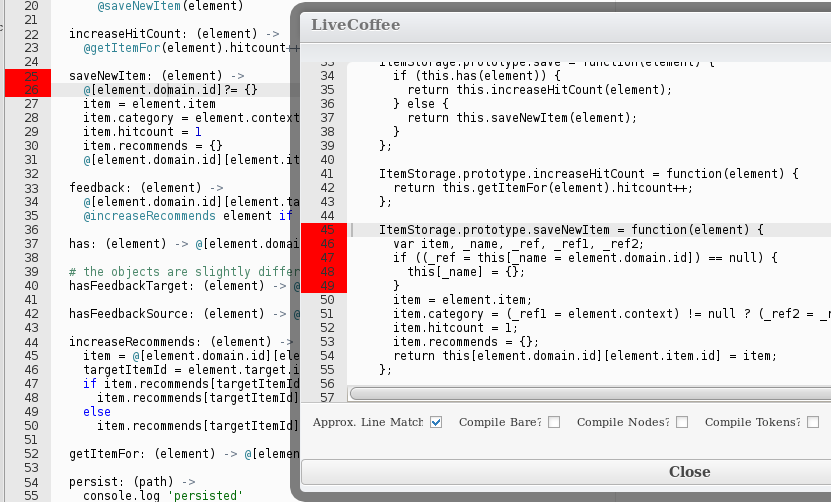Click line number 49 in JavaScript gutter
The height and width of the screenshot is (502, 831).
pyautogui.click(x=327, y=285)
